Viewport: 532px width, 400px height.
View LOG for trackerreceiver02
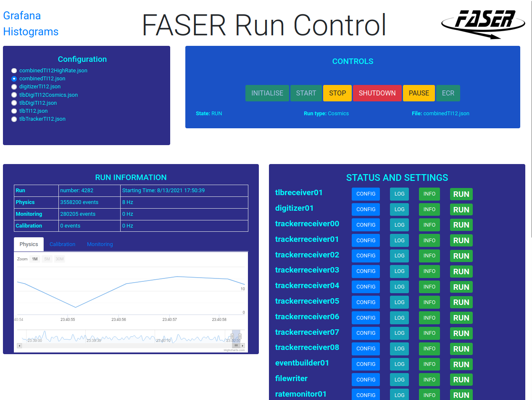399,256
